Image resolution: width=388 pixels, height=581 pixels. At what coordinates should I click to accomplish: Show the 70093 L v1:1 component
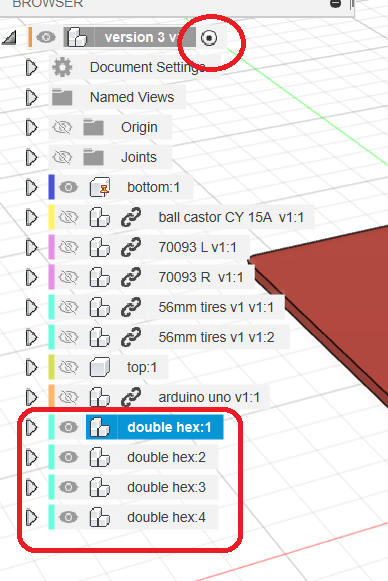coord(69,248)
